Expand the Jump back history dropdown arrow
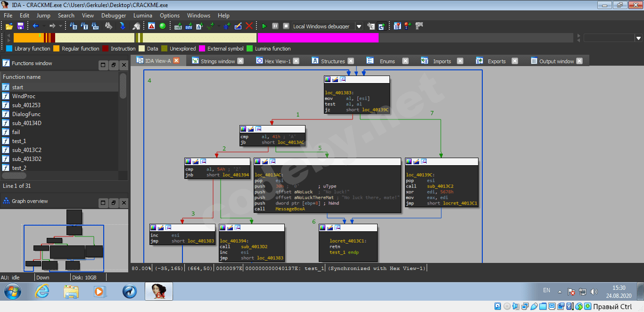The image size is (644, 312). pos(44,26)
